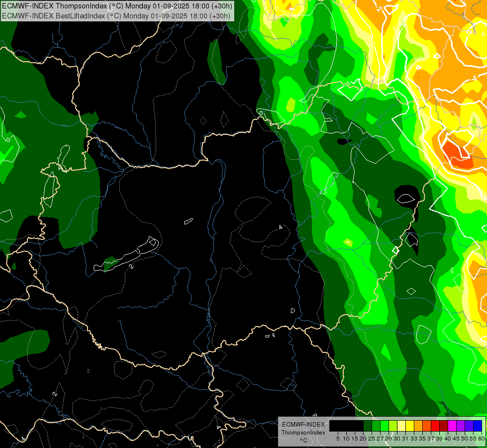
Task: Click the legend tick value 30
Action: click(x=397, y=439)
